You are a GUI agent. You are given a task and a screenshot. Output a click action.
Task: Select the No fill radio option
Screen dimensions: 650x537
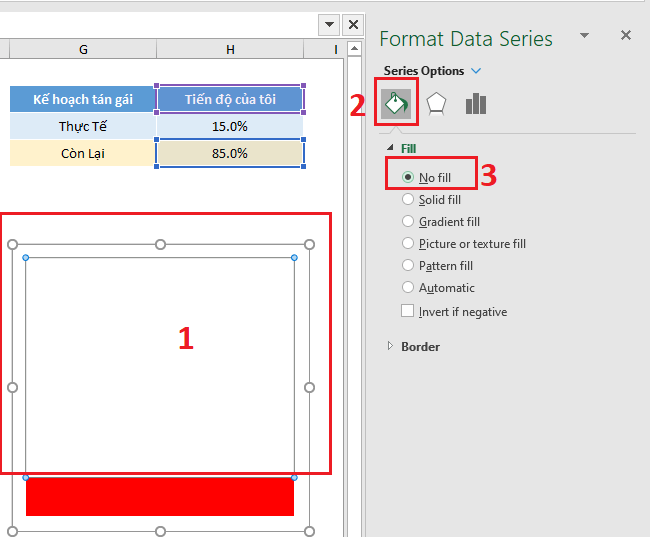[x=408, y=177]
